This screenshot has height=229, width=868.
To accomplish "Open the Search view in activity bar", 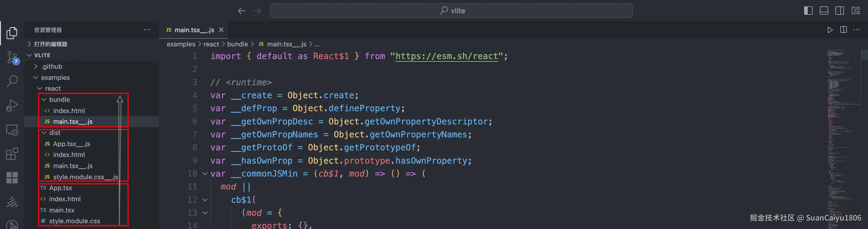I will [x=12, y=81].
